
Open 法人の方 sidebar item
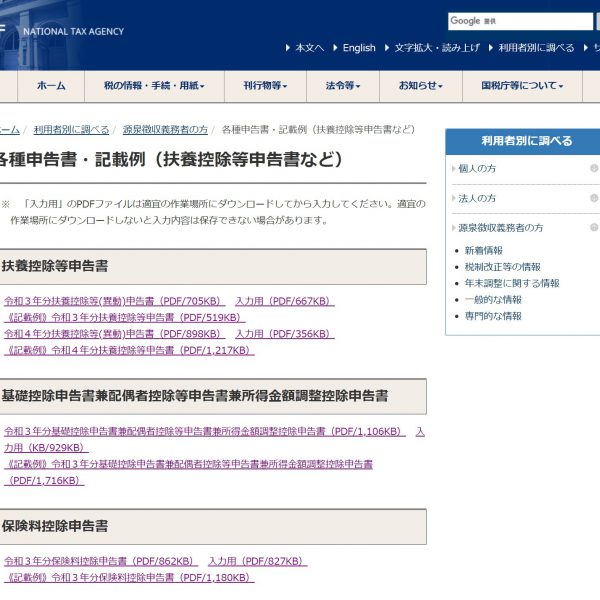pos(477,198)
